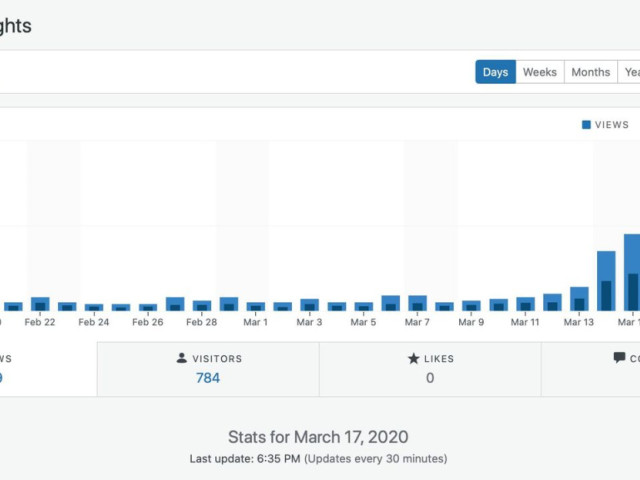
Task: Click the VIEWS legend text
Action: coord(612,125)
